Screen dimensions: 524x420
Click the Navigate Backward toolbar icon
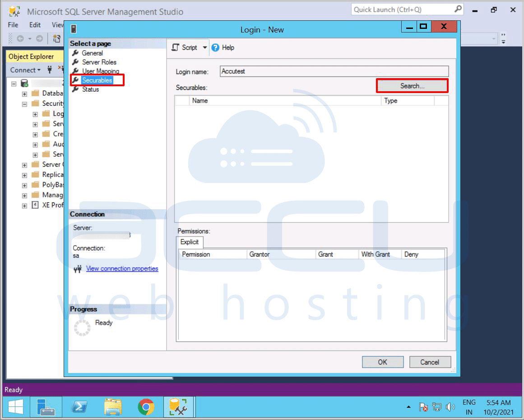coord(20,39)
